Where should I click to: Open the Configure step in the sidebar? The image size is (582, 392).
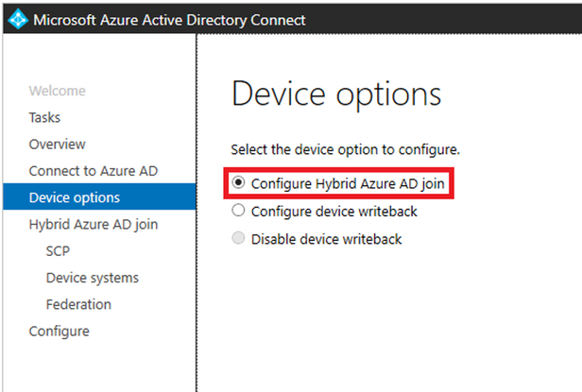pos(59,332)
